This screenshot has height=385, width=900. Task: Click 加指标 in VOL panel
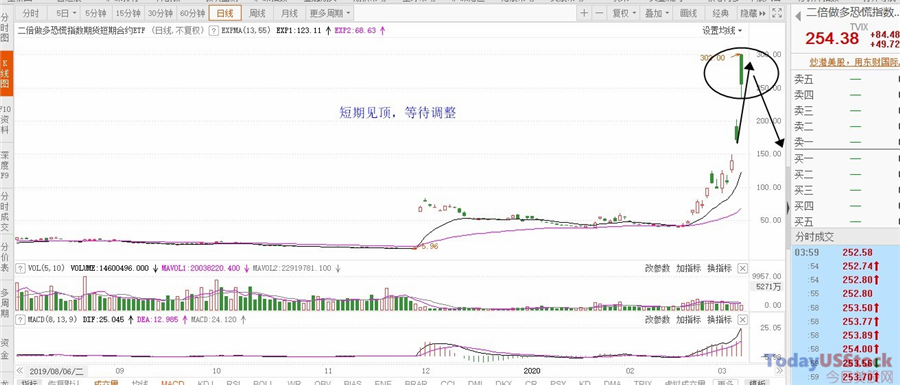coord(688,269)
